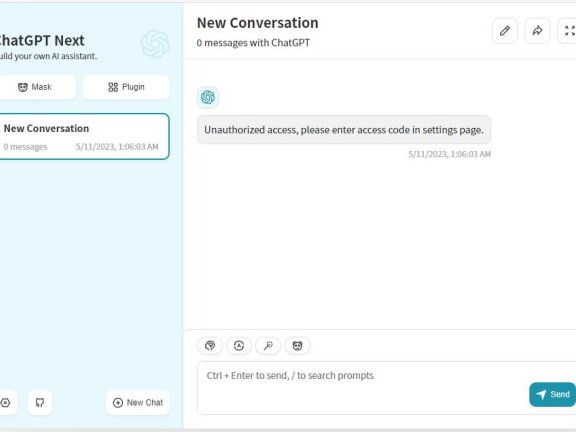The width and height of the screenshot is (576, 432).
Task: Click the share arrow icon in header
Action: coord(537,30)
